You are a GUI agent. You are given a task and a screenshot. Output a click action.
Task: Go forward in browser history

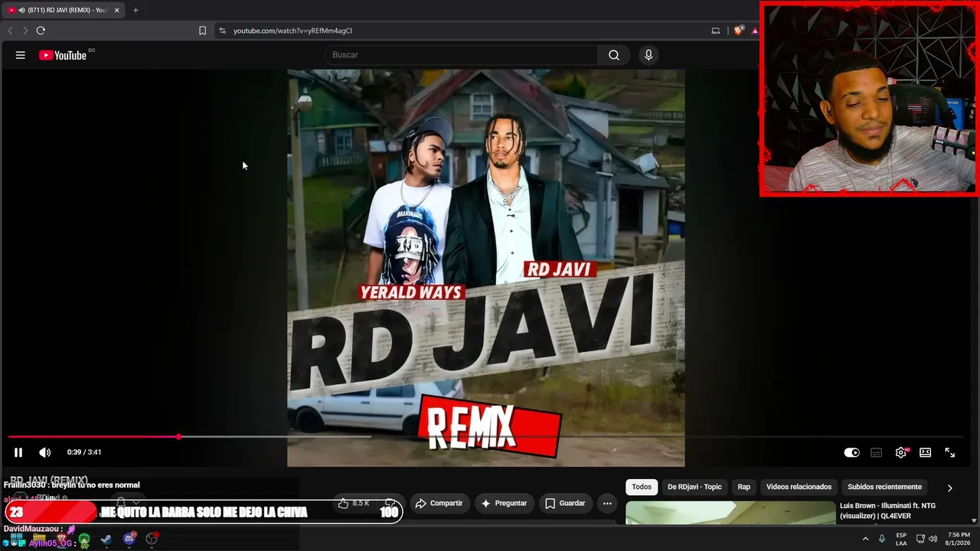[24, 31]
